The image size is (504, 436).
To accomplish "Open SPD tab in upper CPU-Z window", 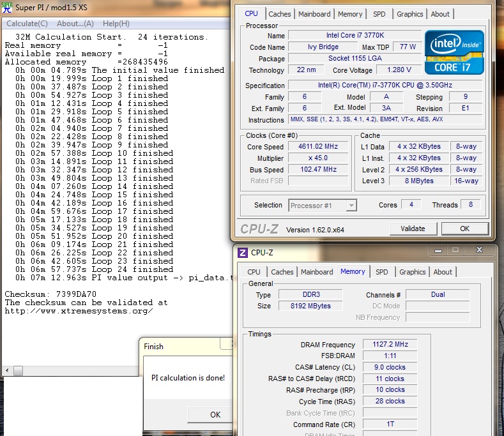I will tap(379, 14).
